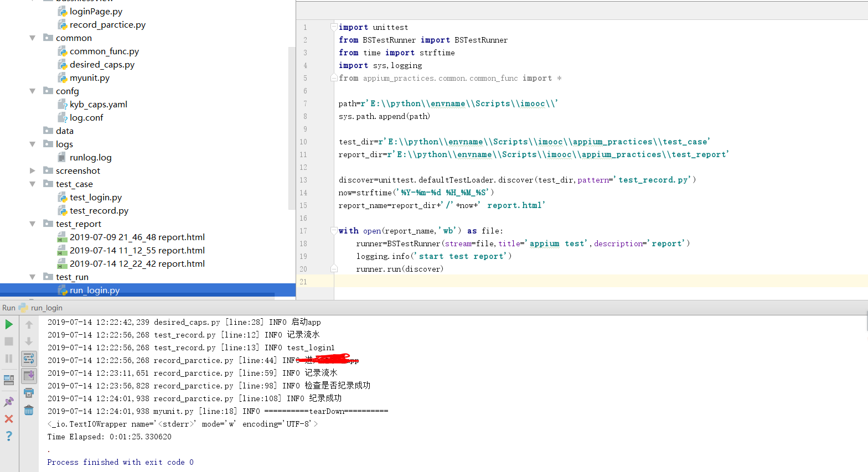Screen dimensions: 868x472
Task: Select the 2019-07-09 21_46_48 report.html file
Action: [137, 237]
